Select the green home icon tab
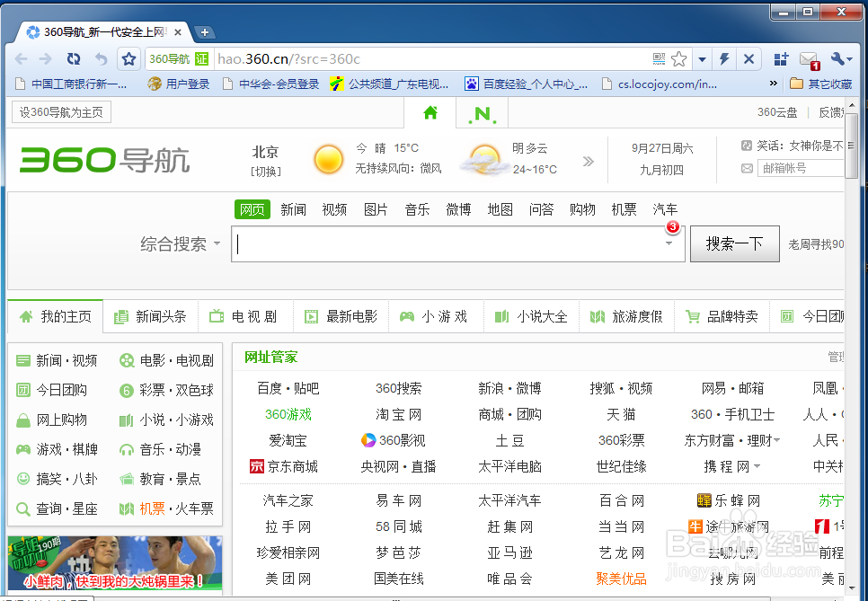Screen dimensions: 868x601 click(430, 113)
